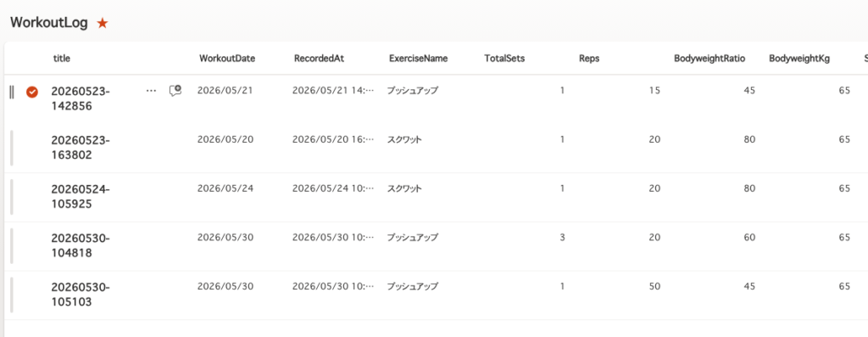Click プッシュアップ in row 20260530-104818

click(x=413, y=237)
